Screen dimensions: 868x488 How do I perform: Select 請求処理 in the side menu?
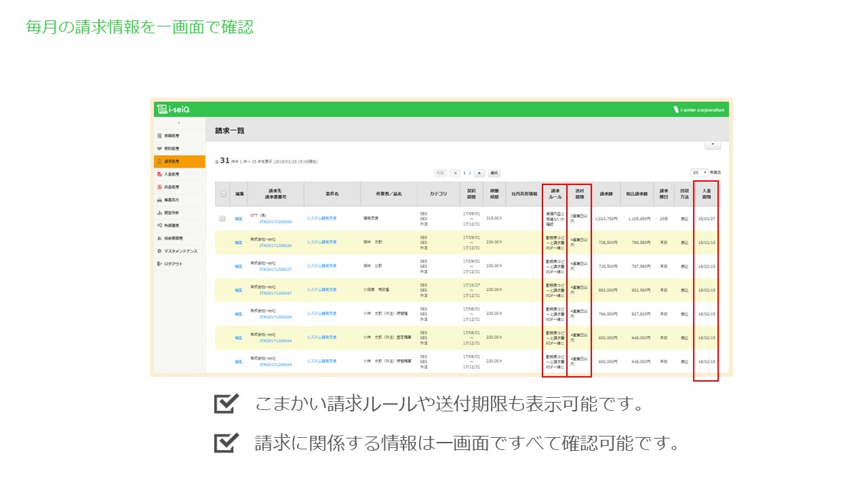[x=179, y=161]
